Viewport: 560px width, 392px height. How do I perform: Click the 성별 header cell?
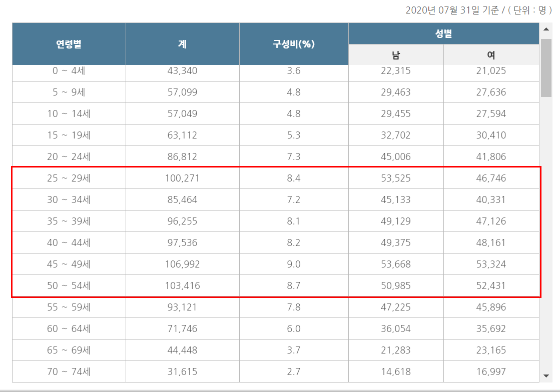coord(443,33)
